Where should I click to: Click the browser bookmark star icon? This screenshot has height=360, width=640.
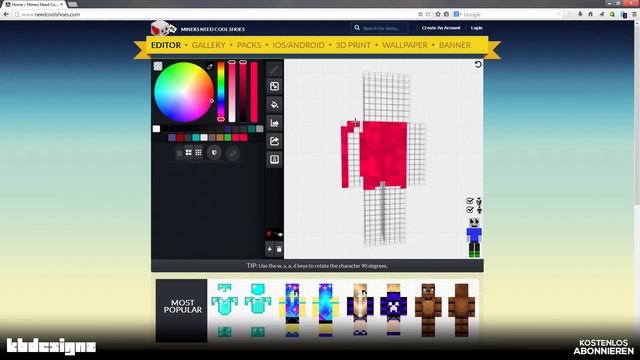(438, 14)
